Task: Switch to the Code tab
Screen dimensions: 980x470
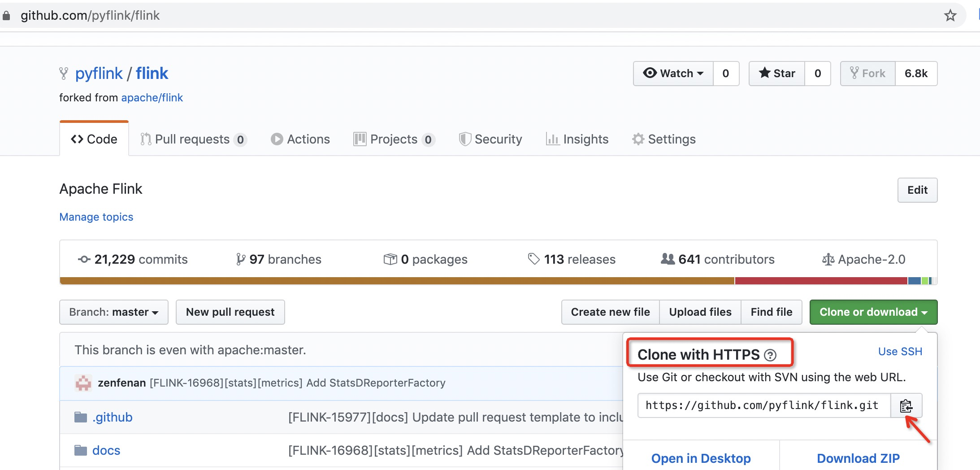Action: pos(94,139)
